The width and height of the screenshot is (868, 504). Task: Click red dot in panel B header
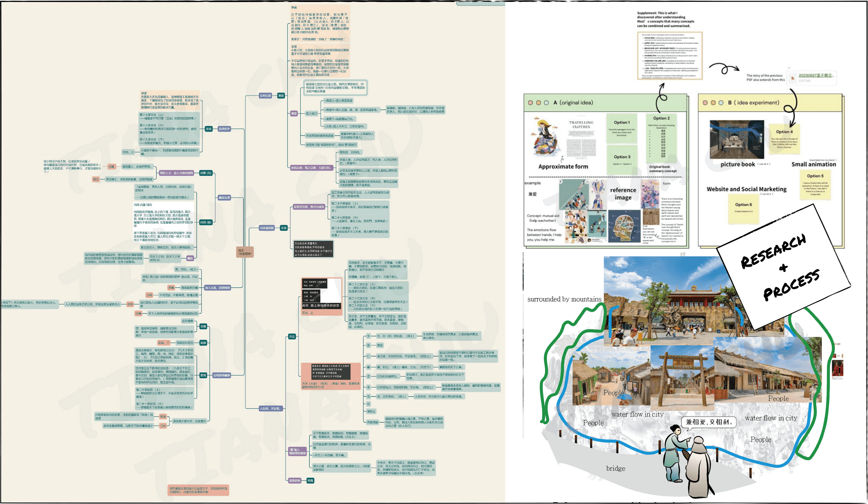(705, 103)
